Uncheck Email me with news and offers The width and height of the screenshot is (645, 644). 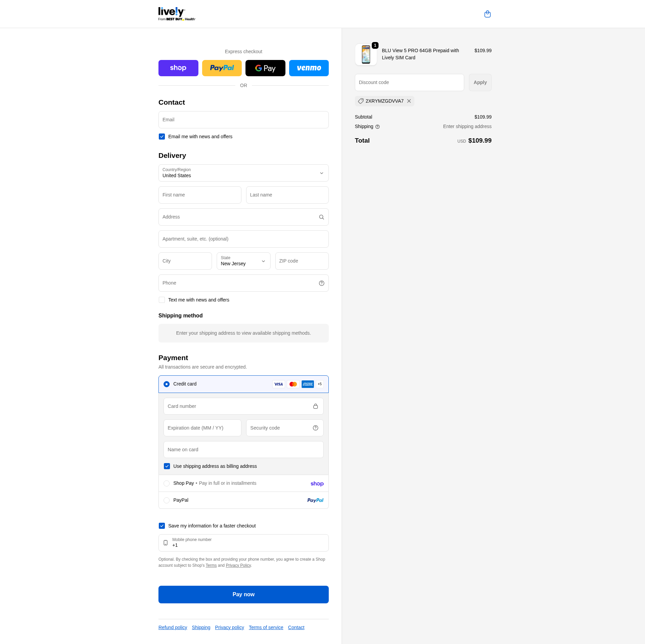162,137
